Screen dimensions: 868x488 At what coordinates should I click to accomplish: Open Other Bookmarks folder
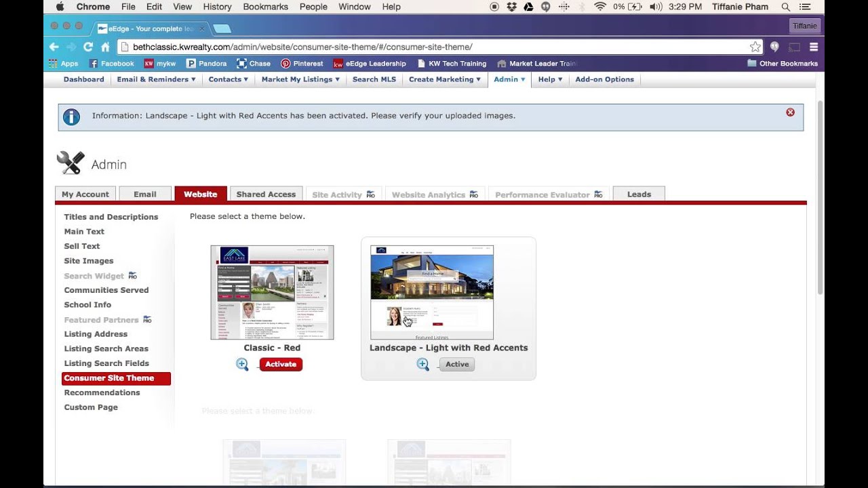coord(783,64)
